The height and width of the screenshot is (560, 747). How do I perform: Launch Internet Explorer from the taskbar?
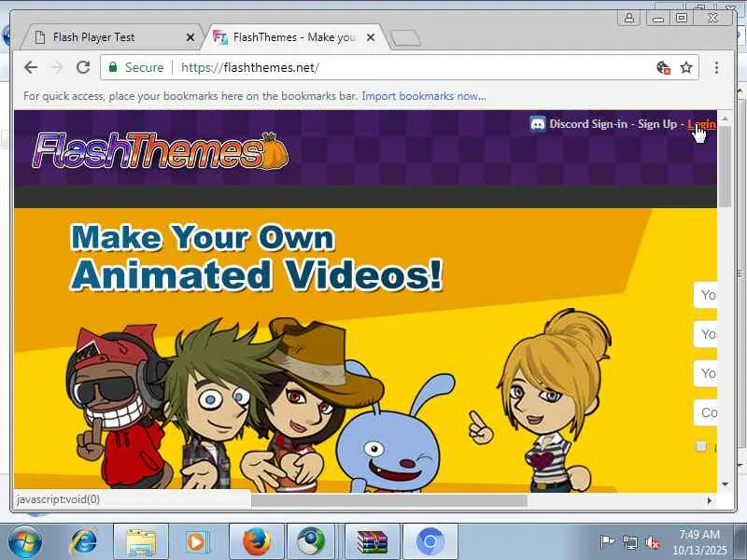click(83, 542)
